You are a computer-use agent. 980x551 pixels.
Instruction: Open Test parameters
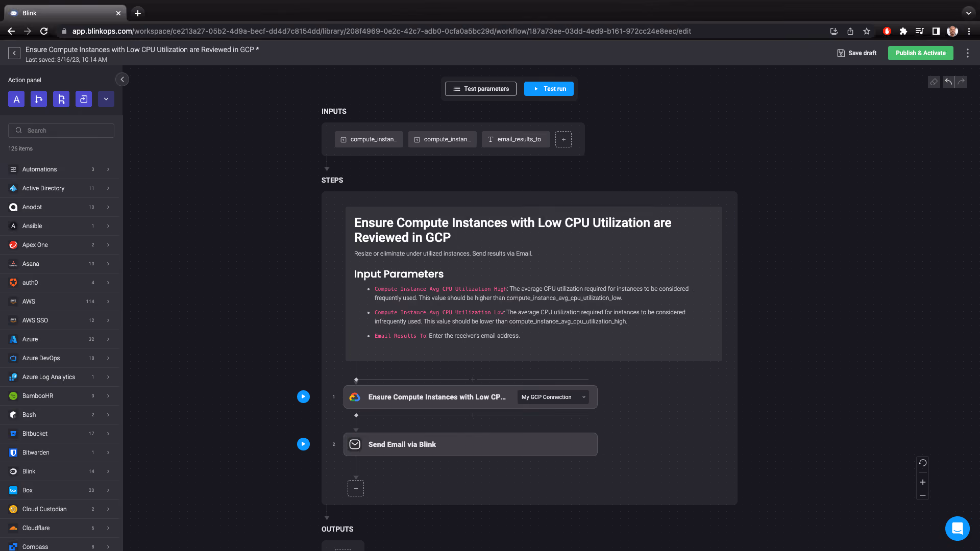pyautogui.click(x=481, y=89)
